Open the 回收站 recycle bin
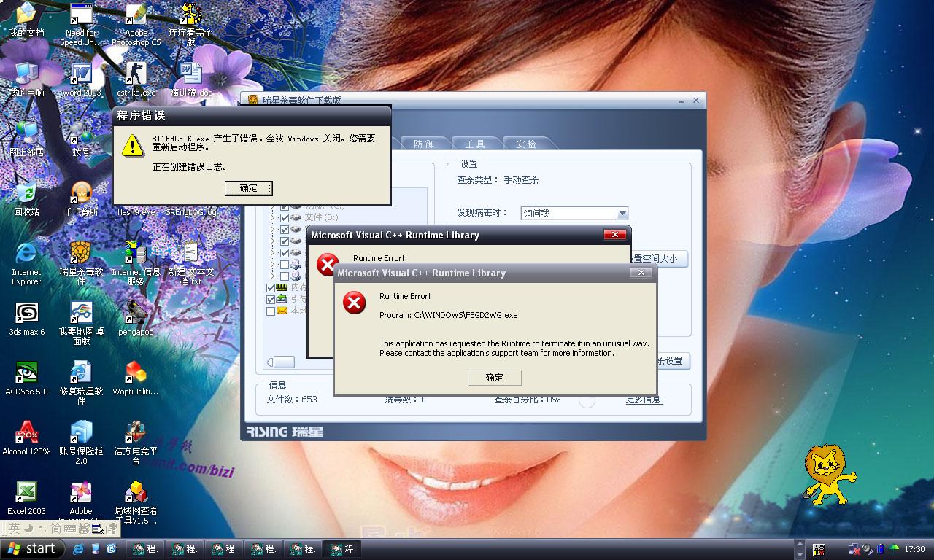 [x=26, y=198]
